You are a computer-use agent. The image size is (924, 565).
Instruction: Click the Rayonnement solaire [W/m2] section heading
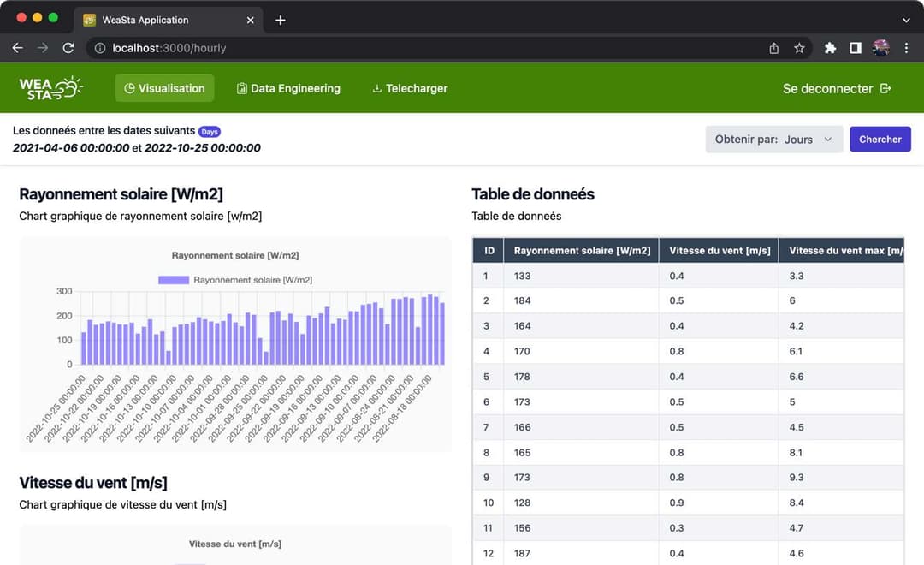pos(121,194)
